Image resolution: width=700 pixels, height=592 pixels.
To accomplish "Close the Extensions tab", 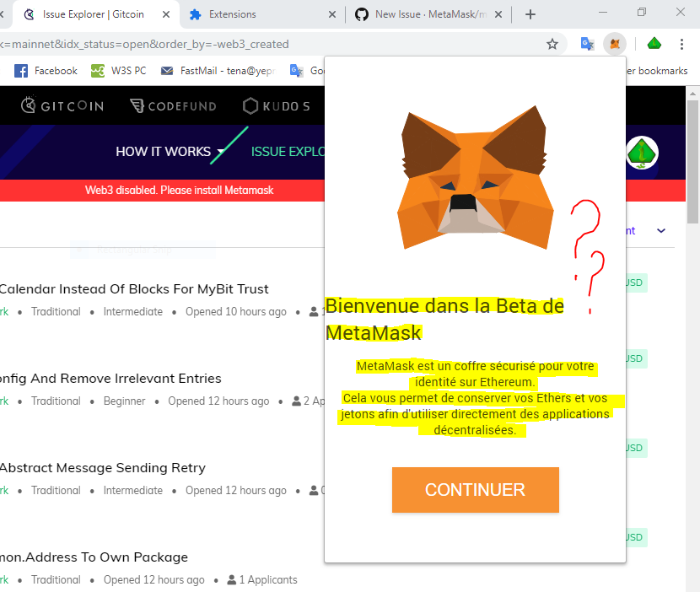I will pos(332,14).
